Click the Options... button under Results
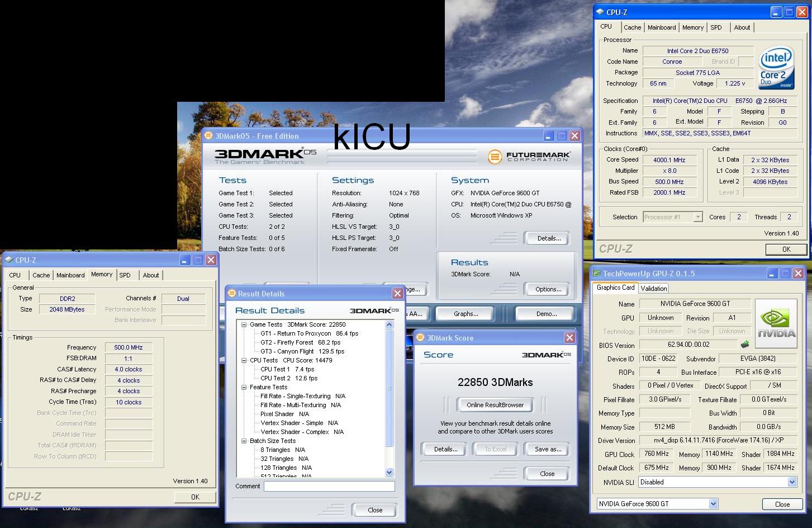812x528 pixels. coord(548,289)
